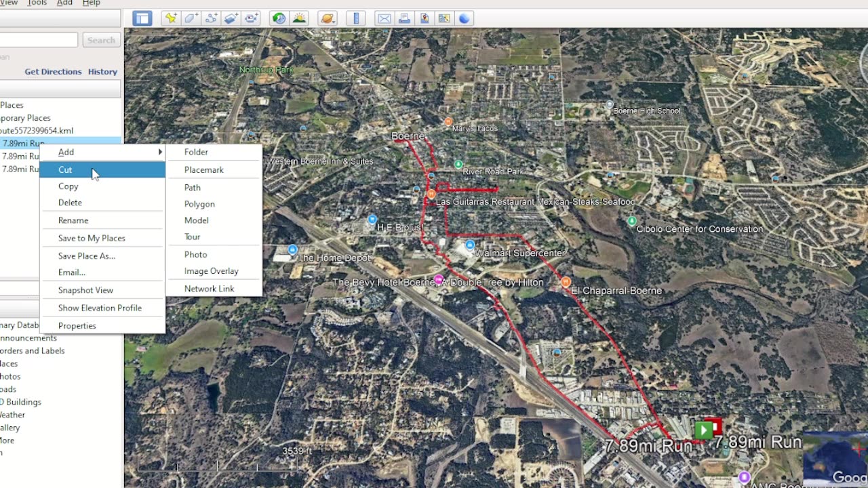Click the Bevy Hotel pink marker

[439, 280]
